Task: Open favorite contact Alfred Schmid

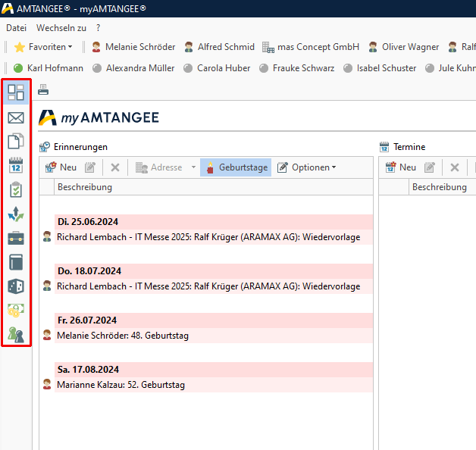Action: (x=219, y=47)
